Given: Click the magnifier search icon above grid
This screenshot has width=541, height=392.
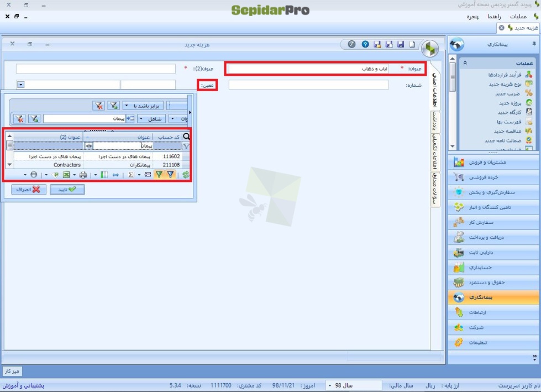Looking at the screenshot, I should pyautogui.click(x=186, y=137).
